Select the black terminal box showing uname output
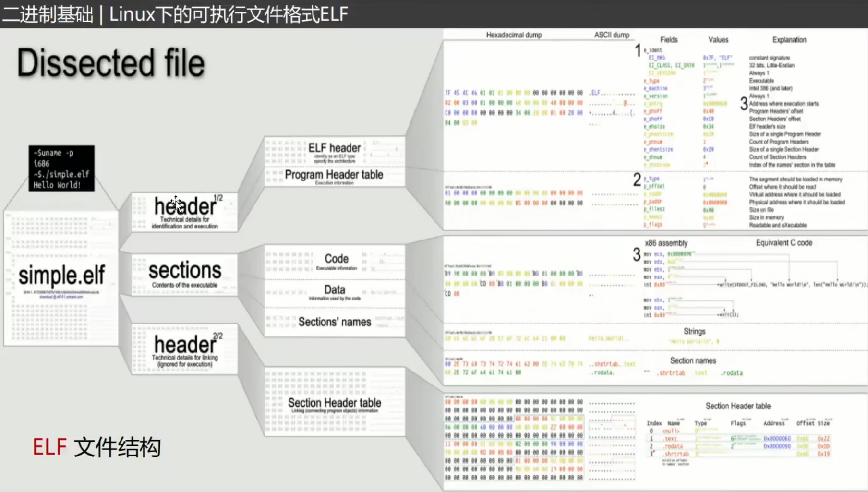Image resolution: width=868 pixels, height=492 pixels. (61, 168)
